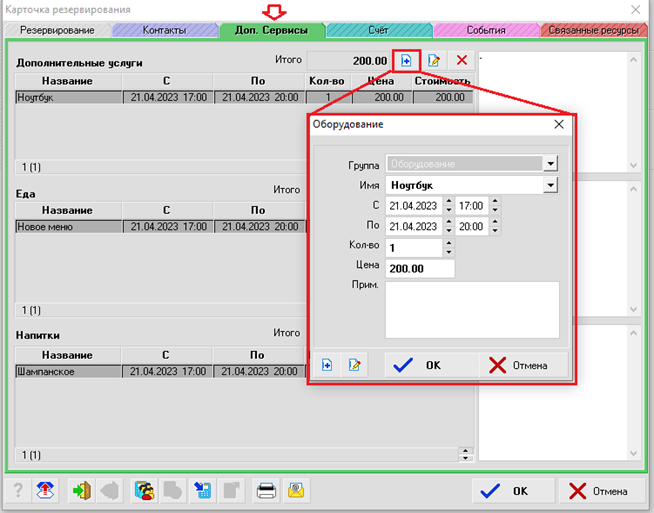The image size is (654, 513).
Task: Click the printer icon in bottom toolbar
Action: point(267,491)
